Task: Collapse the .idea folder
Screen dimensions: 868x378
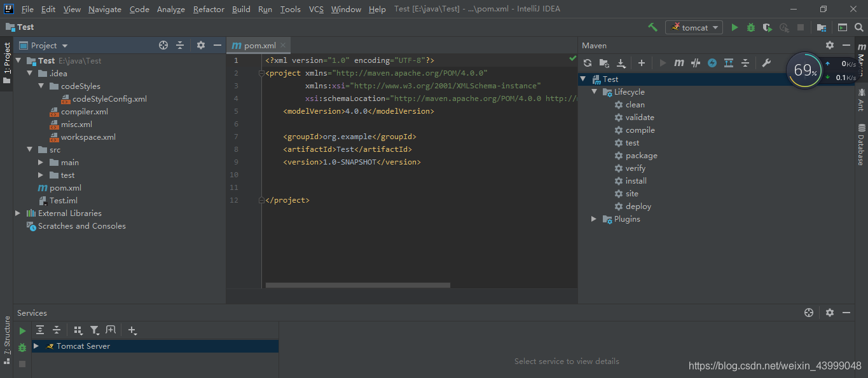Action: (x=30, y=73)
